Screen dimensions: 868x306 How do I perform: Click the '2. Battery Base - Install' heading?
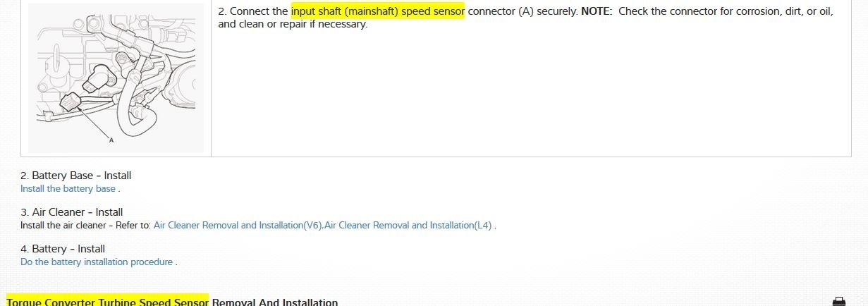(75, 176)
